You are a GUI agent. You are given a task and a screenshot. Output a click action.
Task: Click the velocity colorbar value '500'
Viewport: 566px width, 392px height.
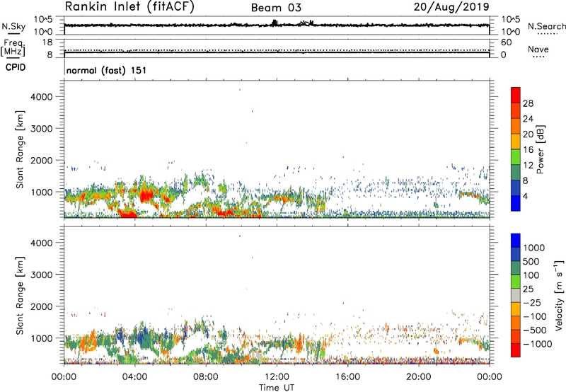(x=531, y=262)
